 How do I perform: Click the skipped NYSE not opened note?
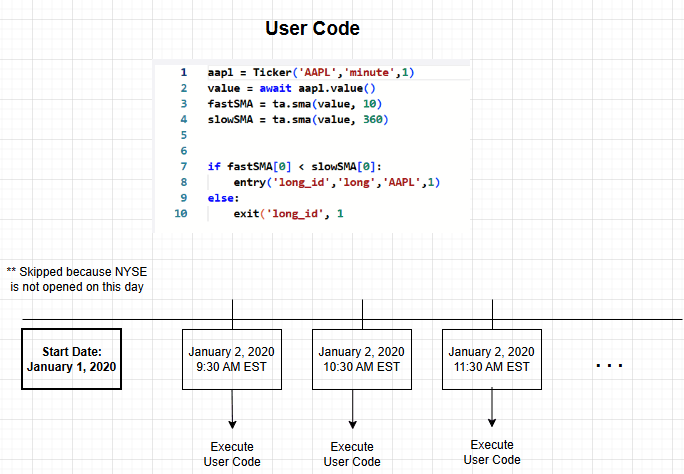(x=76, y=279)
